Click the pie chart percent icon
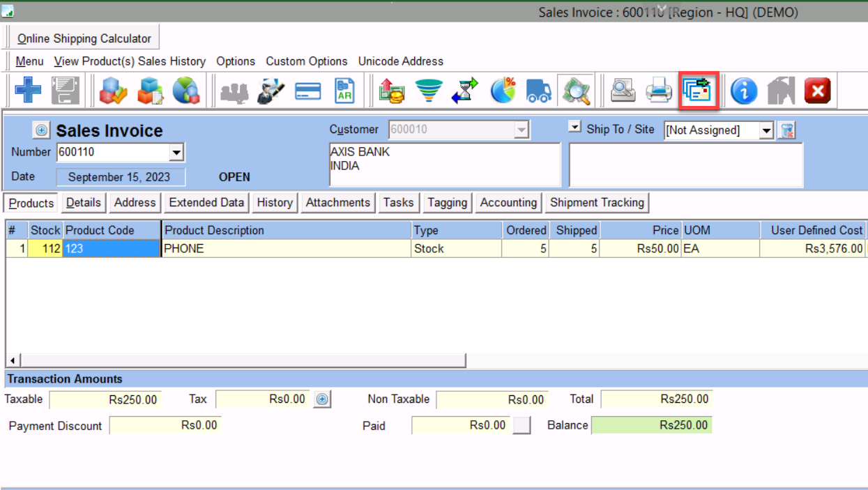868x490 pixels. [503, 91]
